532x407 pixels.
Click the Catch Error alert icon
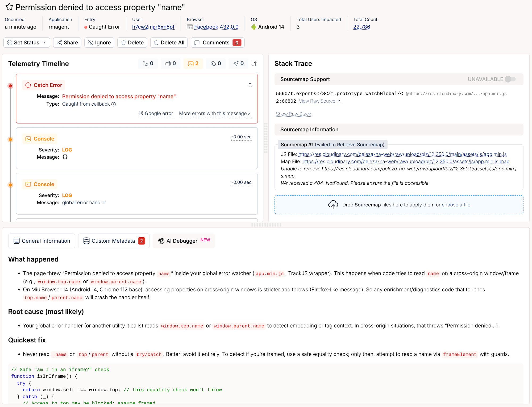[x=28, y=85]
